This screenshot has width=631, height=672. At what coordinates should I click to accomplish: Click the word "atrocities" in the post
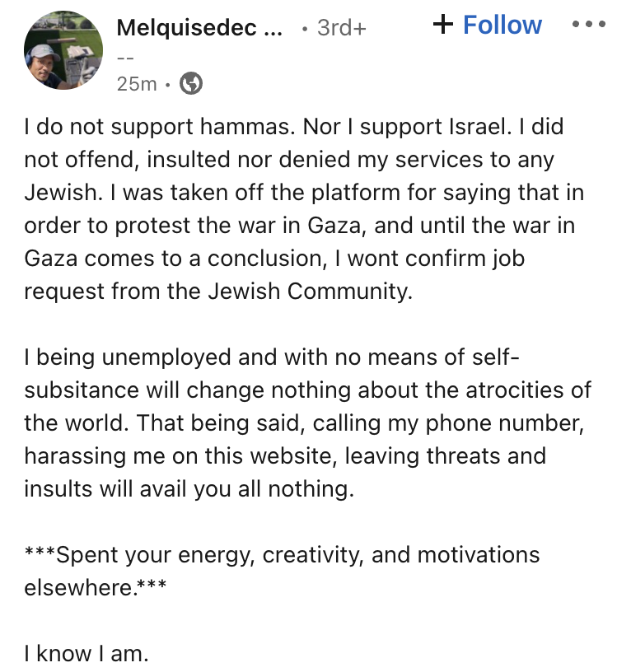(x=501, y=391)
